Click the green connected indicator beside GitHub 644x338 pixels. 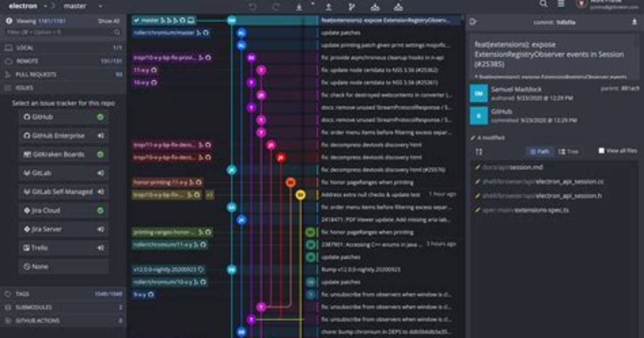(100, 117)
